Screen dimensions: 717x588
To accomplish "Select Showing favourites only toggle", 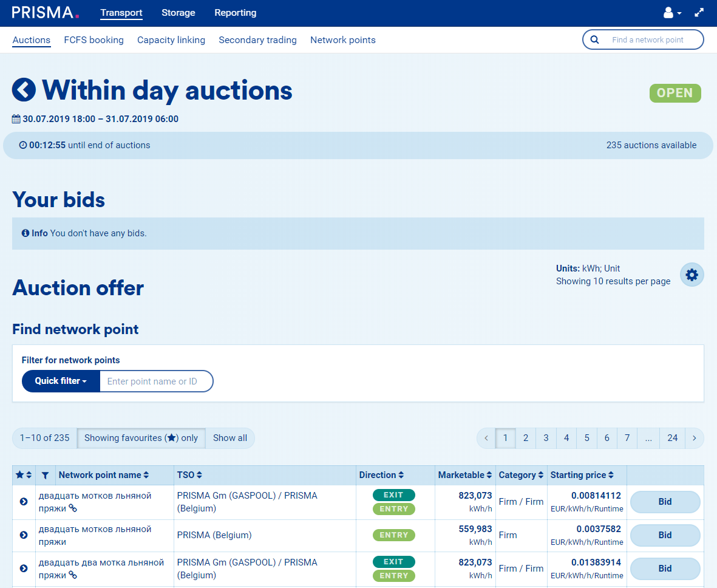I will [141, 438].
